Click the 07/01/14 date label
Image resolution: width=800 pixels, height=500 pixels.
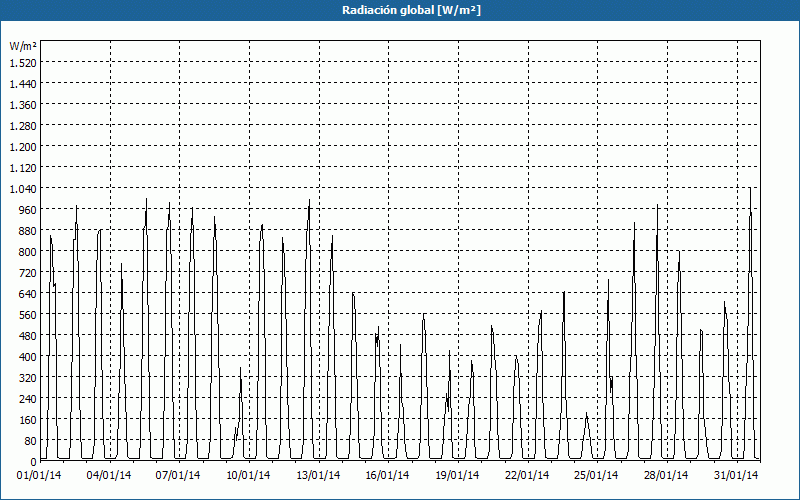[178, 475]
